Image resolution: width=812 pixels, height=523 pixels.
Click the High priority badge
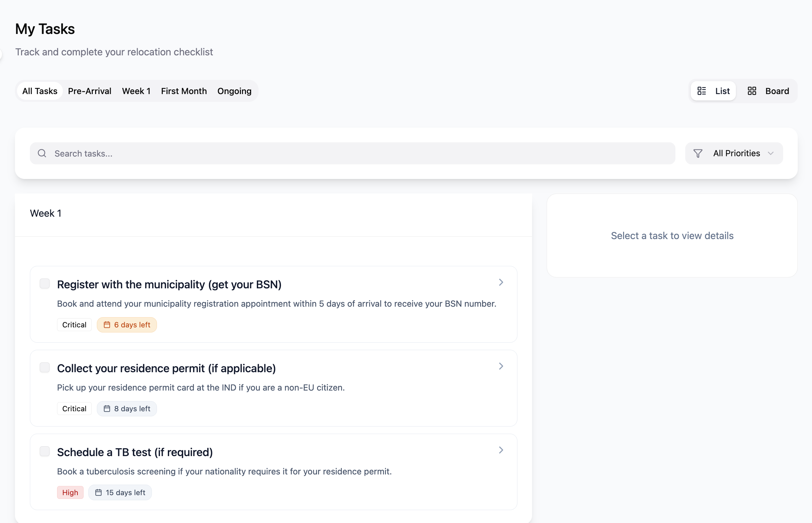pos(70,492)
